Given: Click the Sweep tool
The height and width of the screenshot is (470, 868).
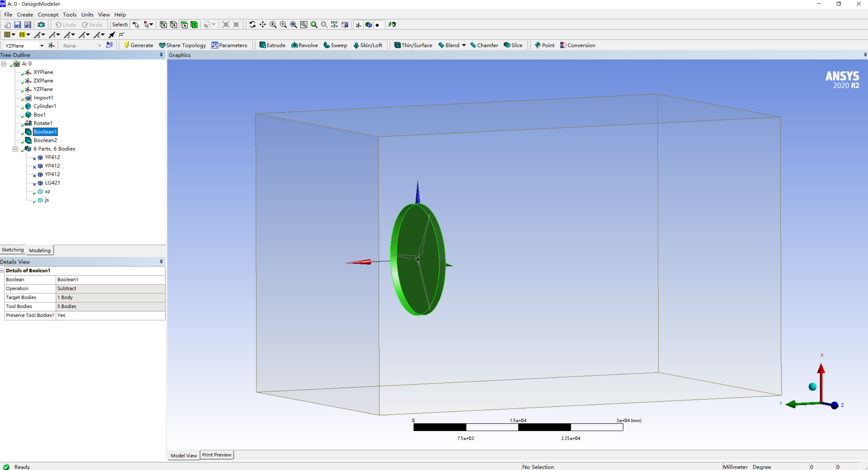Looking at the screenshot, I should tap(335, 45).
